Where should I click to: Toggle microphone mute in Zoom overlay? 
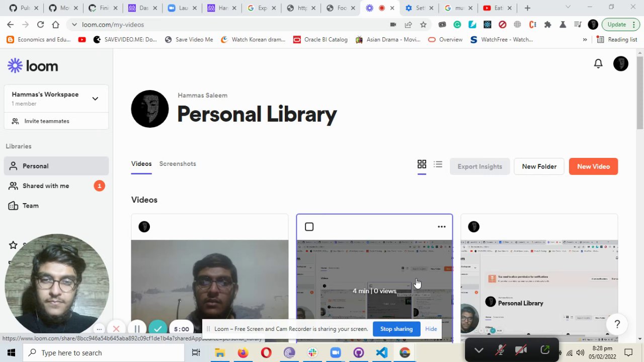click(500, 350)
